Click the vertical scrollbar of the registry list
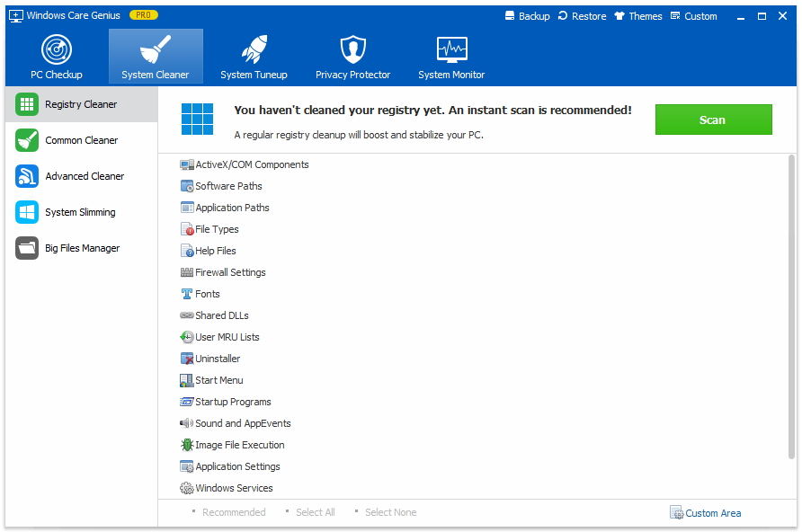This screenshot has width=802, height=532. [x=792, y=306]
